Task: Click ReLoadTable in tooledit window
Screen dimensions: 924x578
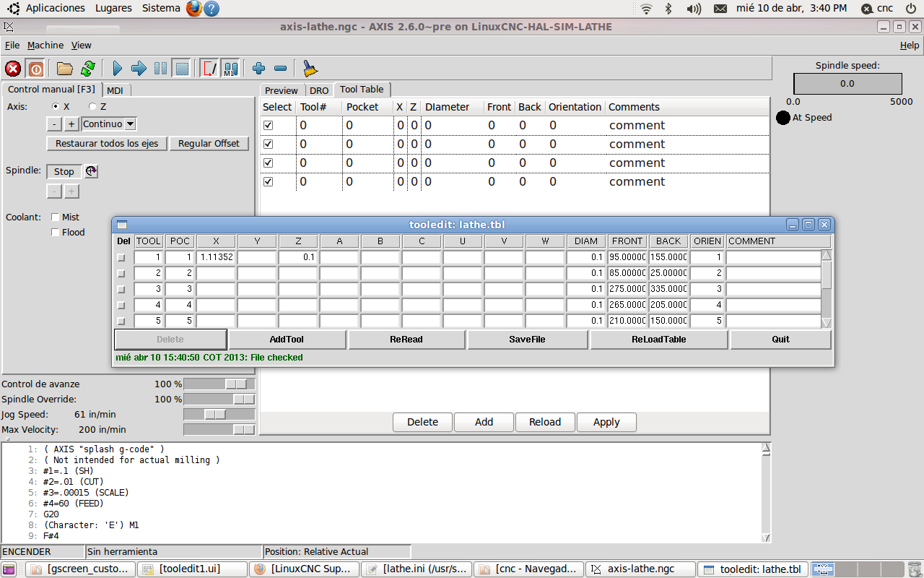Action: point(659,339)
